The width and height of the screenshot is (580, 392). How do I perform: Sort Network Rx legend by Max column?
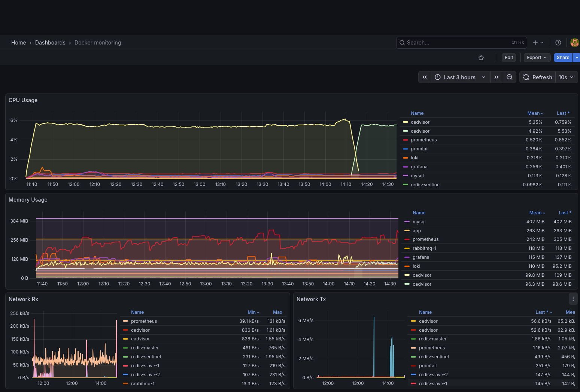(277, 312)
